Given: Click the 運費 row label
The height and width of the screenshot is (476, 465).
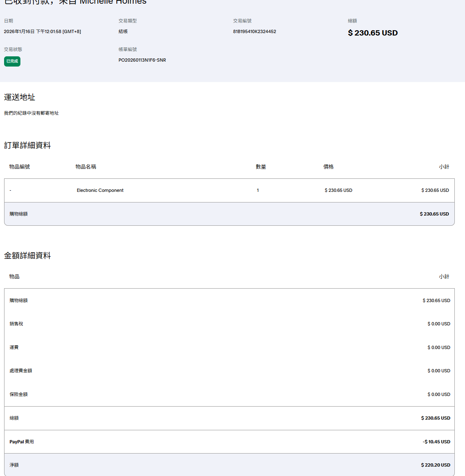Looking at the screenshot, I should tap(14, 347).
